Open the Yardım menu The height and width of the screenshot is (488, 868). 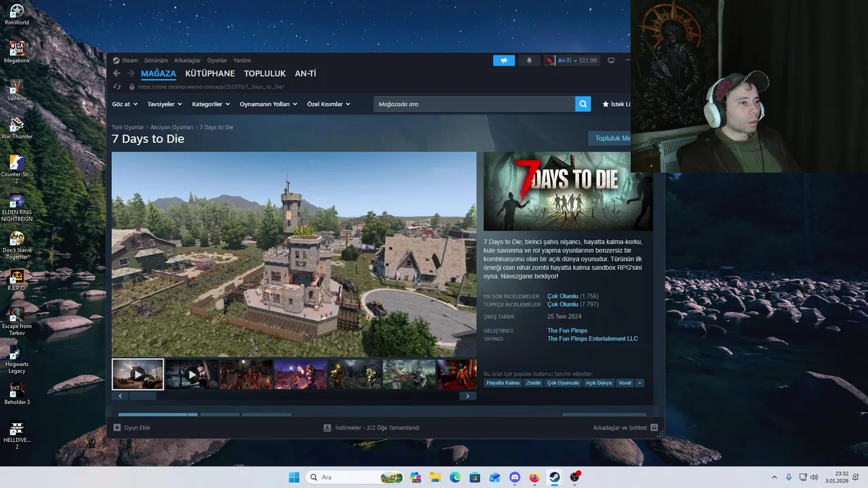tap(242, 60)
